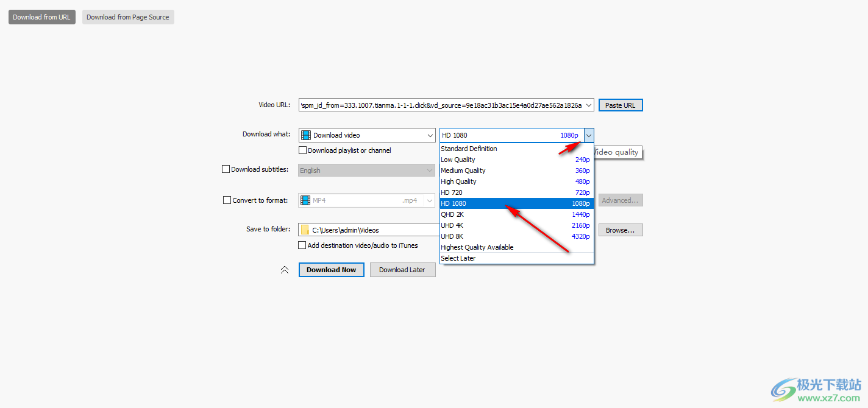Click the Browse... button
Viewport: 868px width, 408px height.
621,230
